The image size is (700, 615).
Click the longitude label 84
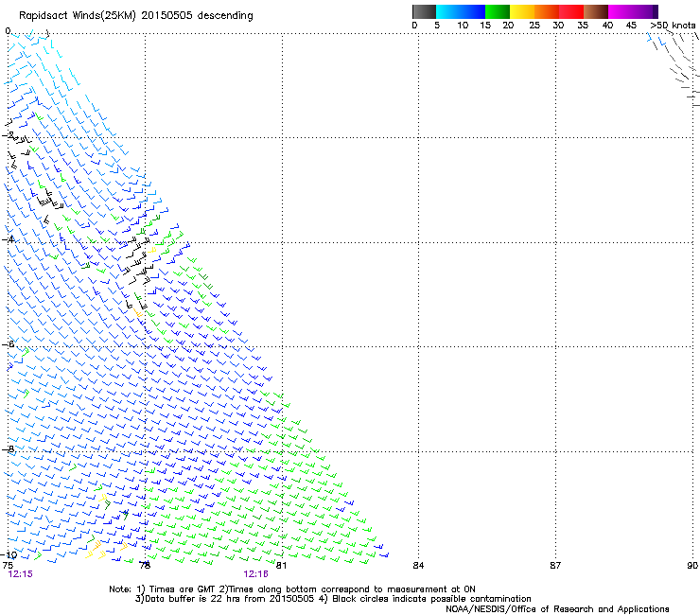pyautogui.click(x=418, y=566)
